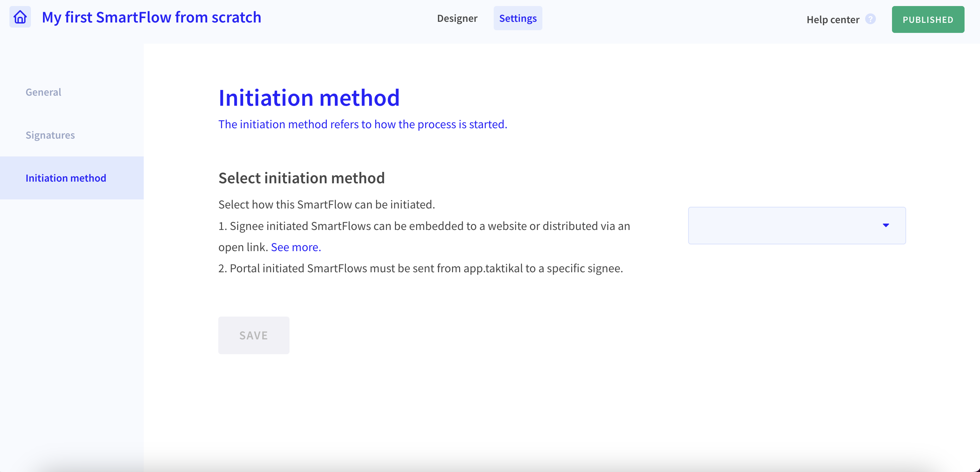Image resolution: width=980 pixels, height=472 pixels.
Task: Click the SAVE button
Action: tap(253, 335)
